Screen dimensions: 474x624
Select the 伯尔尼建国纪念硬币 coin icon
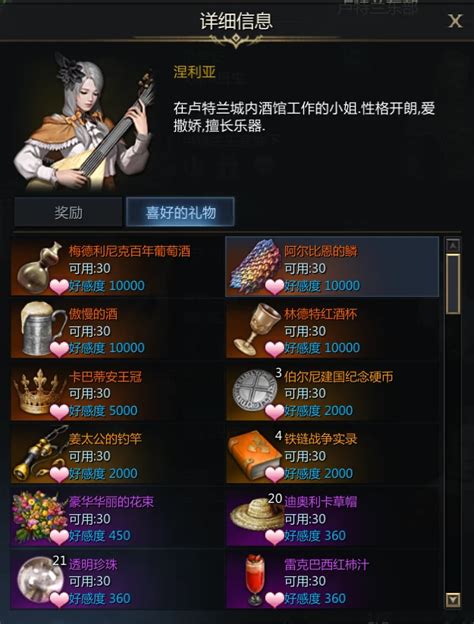tap(255, 391)
